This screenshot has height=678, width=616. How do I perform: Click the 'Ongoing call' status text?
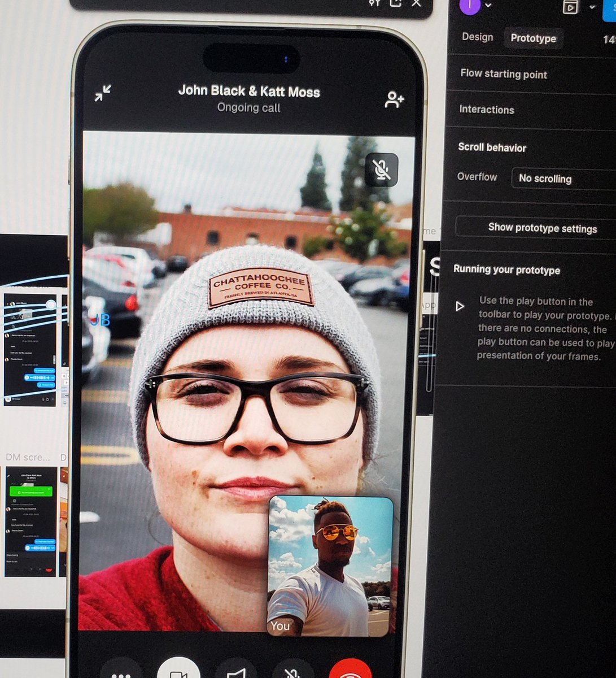point(248,107)
